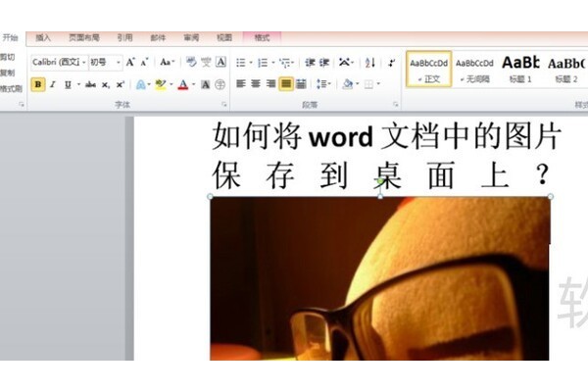Viewport: 588px width, 392px height.
Task: Align text left
Action: pyautogui.click(x=241, y=84)
